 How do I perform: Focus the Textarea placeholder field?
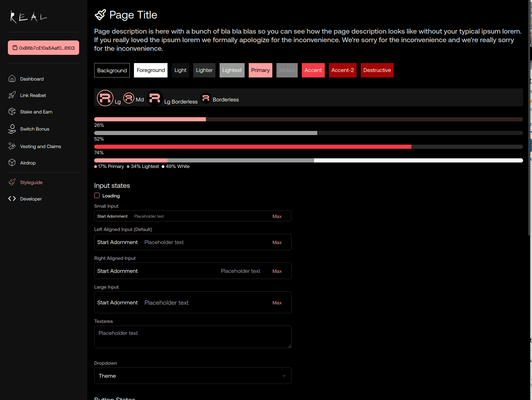click(x=193, y=337)
